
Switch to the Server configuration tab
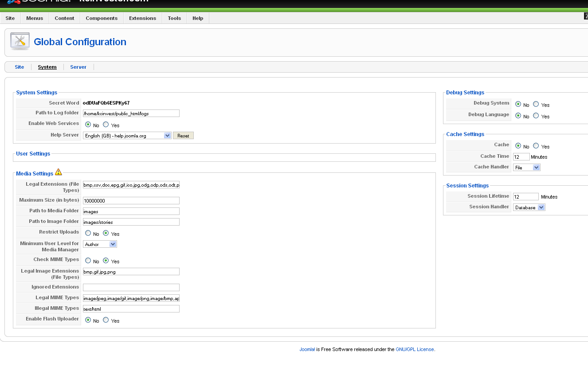tap(78, 67)
